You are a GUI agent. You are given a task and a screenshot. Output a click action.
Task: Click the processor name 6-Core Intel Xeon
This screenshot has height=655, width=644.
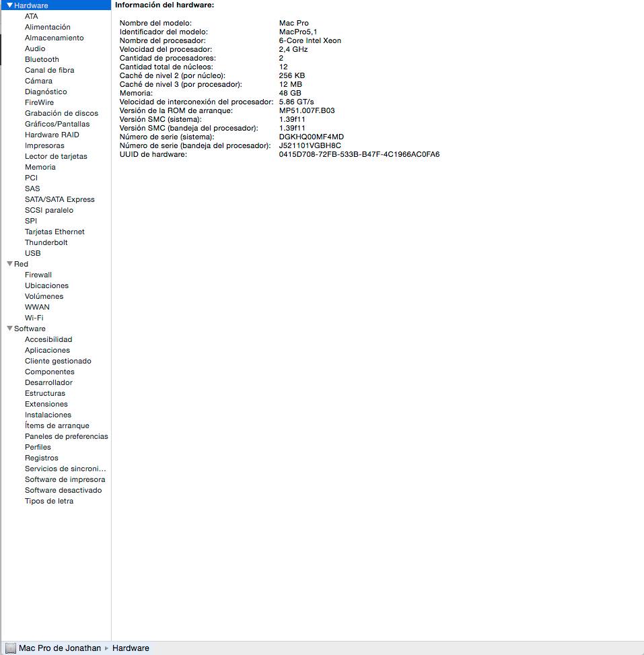point(310,40)
